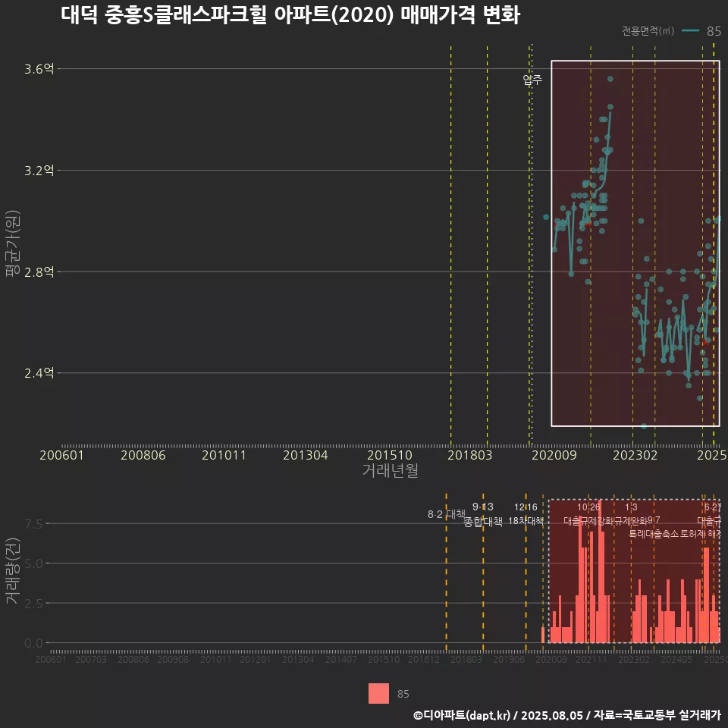The width and height of the screenshot is (728, 728).
Task: Click the red 85 legend swatch at bottom
Action: [379, 694]
